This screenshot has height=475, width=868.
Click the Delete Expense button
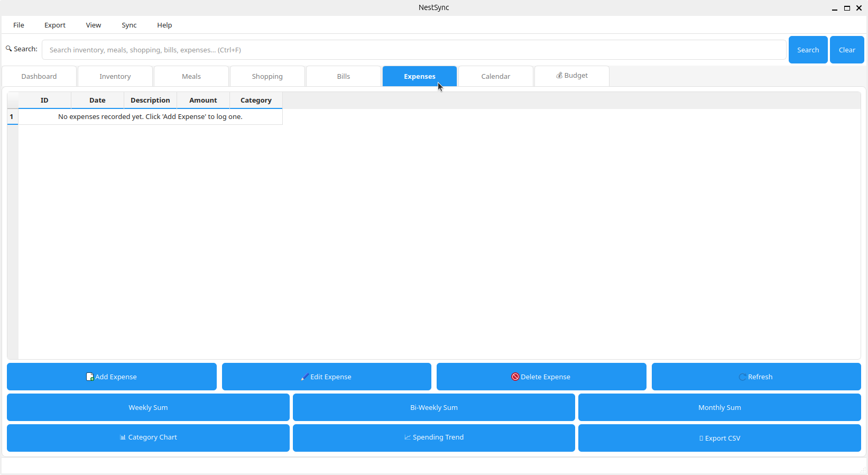[x=541, y=377]
